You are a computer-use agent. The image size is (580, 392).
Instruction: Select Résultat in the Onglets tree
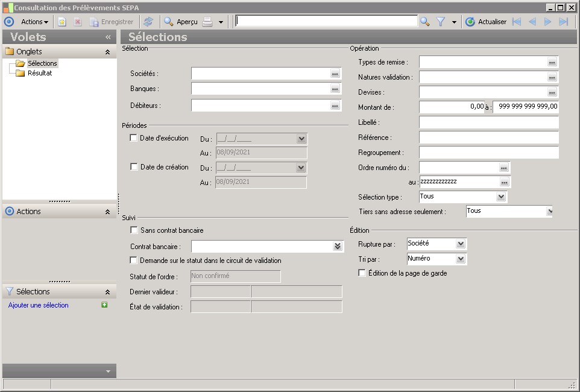coord(40,73)
